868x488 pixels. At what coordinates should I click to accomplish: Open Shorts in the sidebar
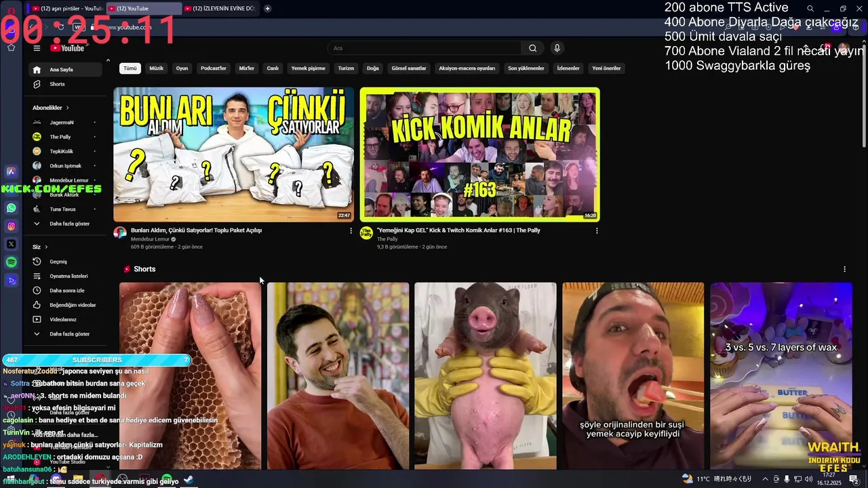(x=66, y=84)
